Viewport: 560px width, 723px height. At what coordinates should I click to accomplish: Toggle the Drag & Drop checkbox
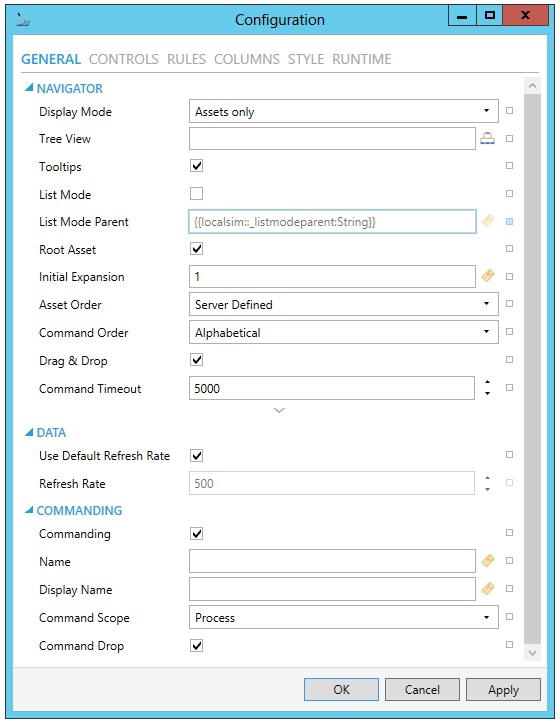click(197, 359)
